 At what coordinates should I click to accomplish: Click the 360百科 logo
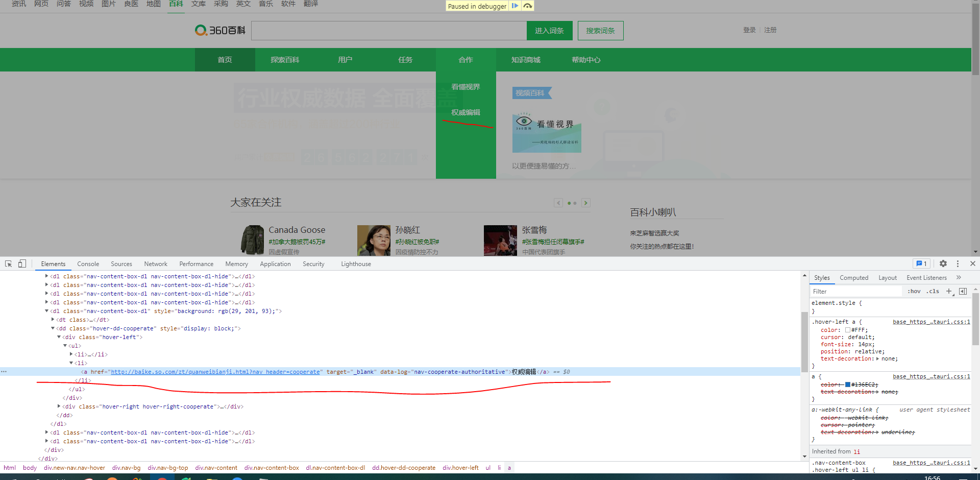click(219, 30)
